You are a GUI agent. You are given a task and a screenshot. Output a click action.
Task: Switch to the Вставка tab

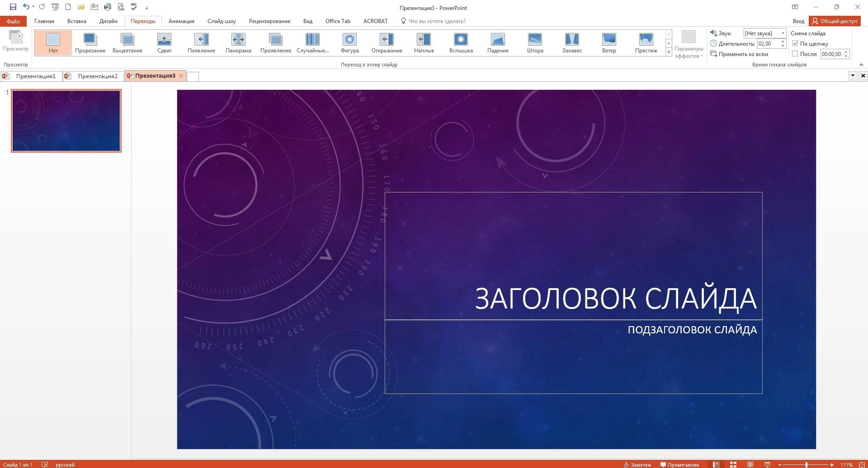click(x=77, y=21)
